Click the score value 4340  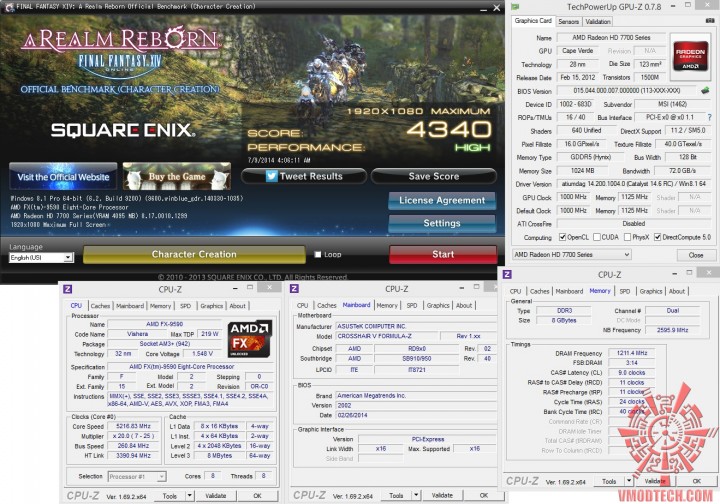point(449,130)
